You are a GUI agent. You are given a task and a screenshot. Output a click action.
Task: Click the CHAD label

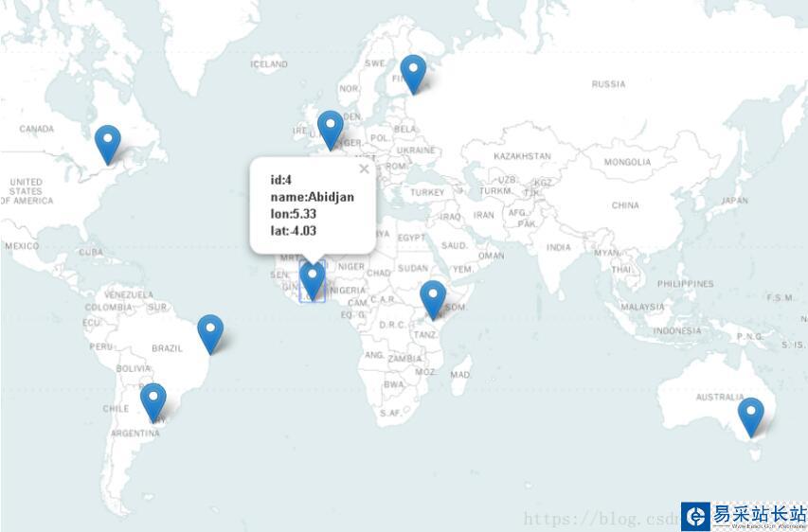coord(379,273)
